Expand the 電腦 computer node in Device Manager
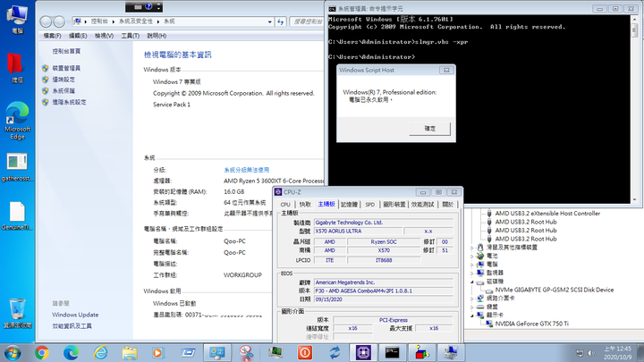 [x=472, y=265]
